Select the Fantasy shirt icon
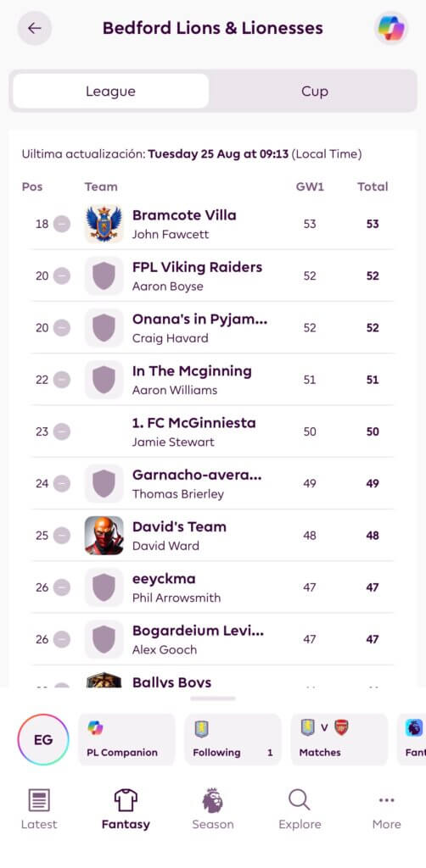This screenshot has height=868, width=426. 126,800
